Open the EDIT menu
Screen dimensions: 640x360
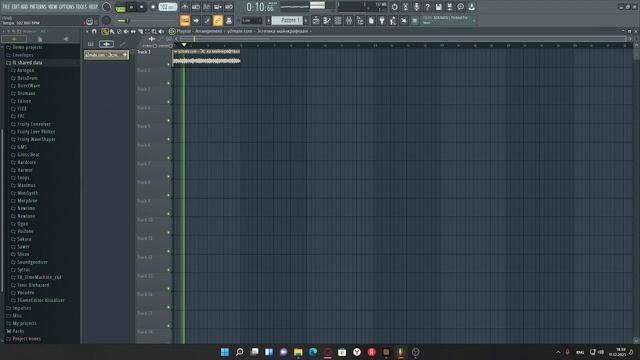pos(15,7)
